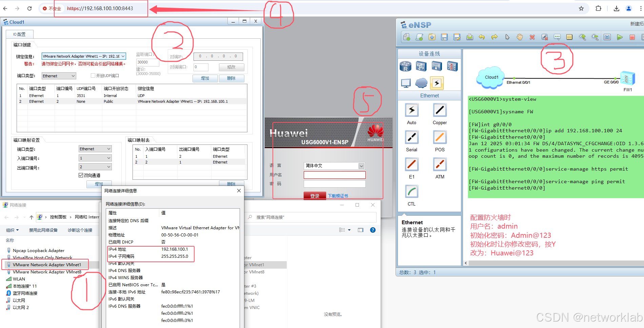Open the view options dropdown arrow in 网络连接
Image resolution: width=644 pixels, height=328 pixels.
[x=349, y=230]
